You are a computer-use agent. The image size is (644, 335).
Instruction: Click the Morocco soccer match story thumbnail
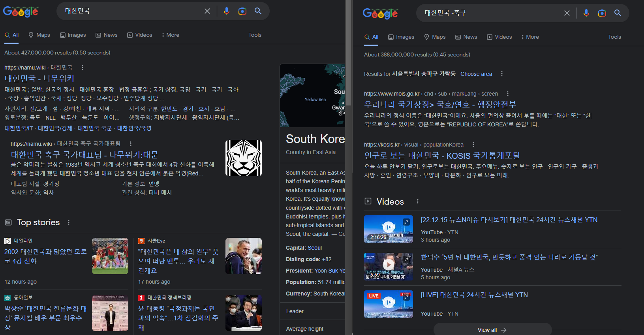point(110,256)
